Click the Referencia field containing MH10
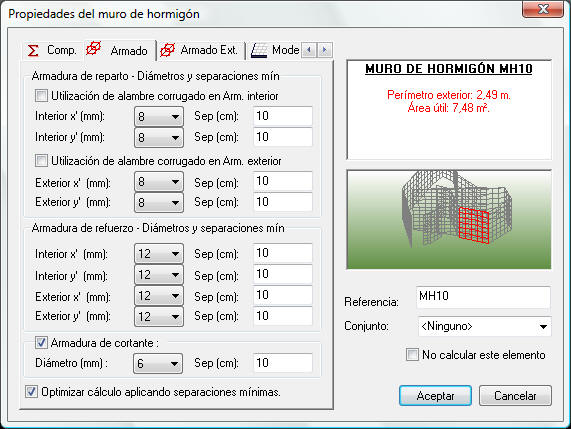Image resolution: width=571 pixels, height=429 pixels. click(x=483, y=296)
